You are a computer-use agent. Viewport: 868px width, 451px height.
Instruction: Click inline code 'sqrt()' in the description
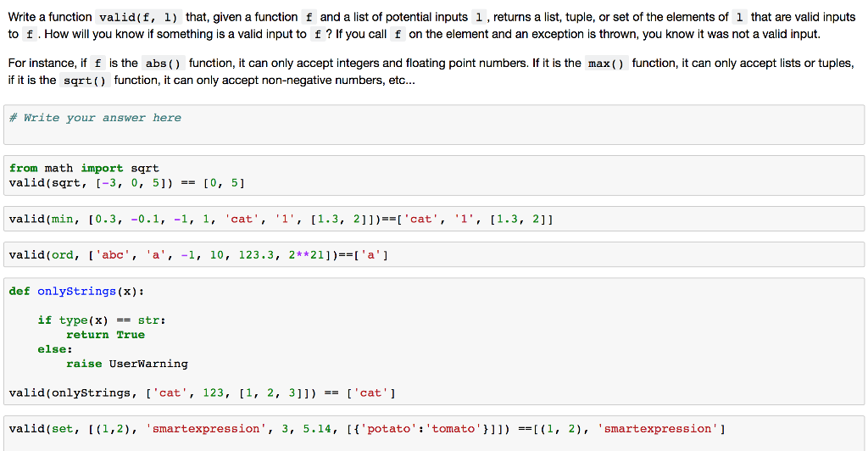click(x=85, y=81)
